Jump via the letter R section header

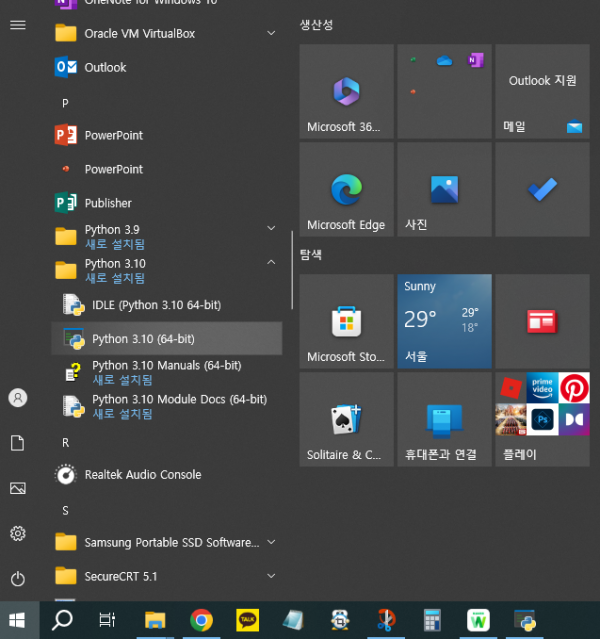[65, 443]
